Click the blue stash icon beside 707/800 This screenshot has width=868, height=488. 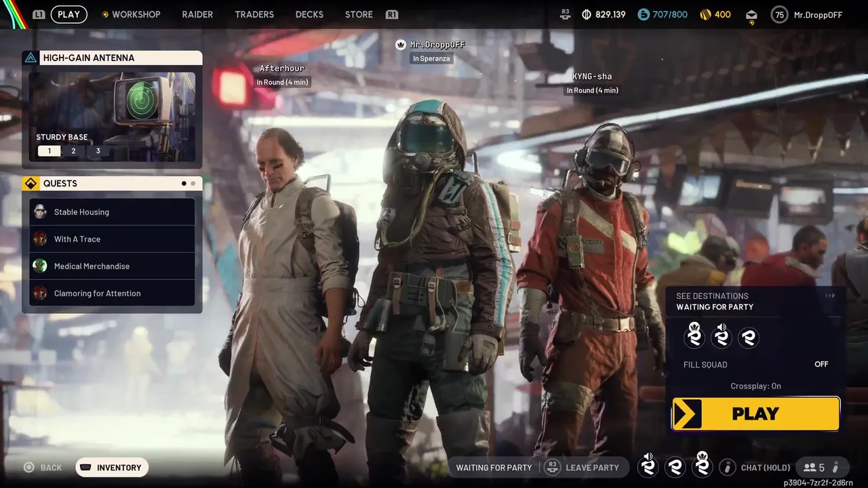(644, 14)
